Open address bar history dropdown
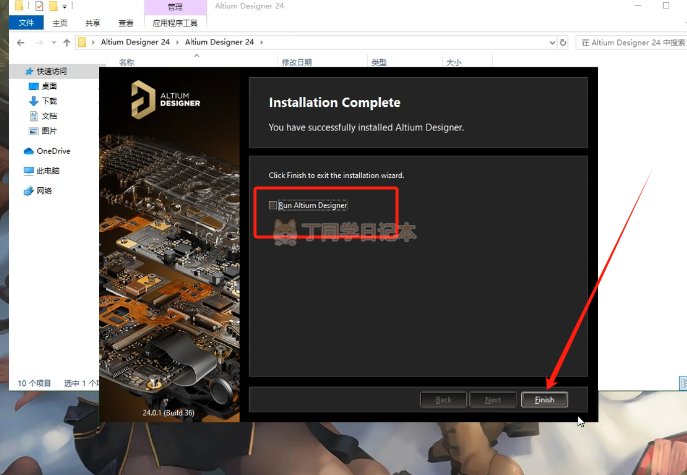The image size is (687, 475). tap(552, 43)
